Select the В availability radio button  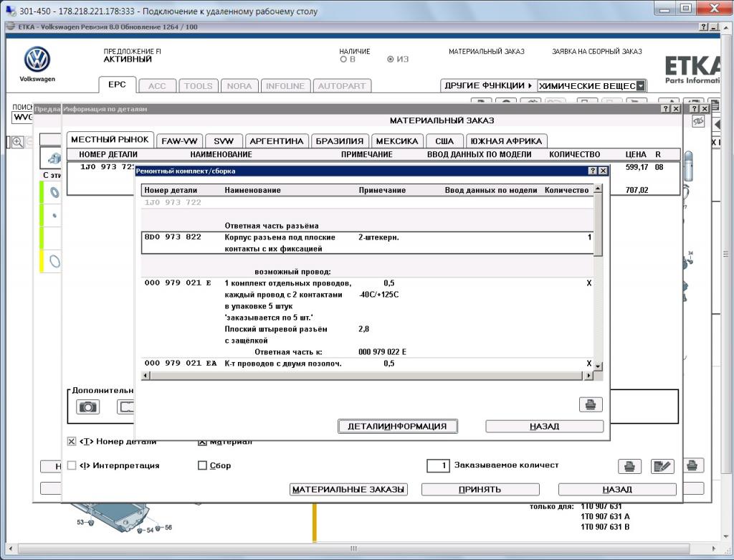(x=343, y=60)
